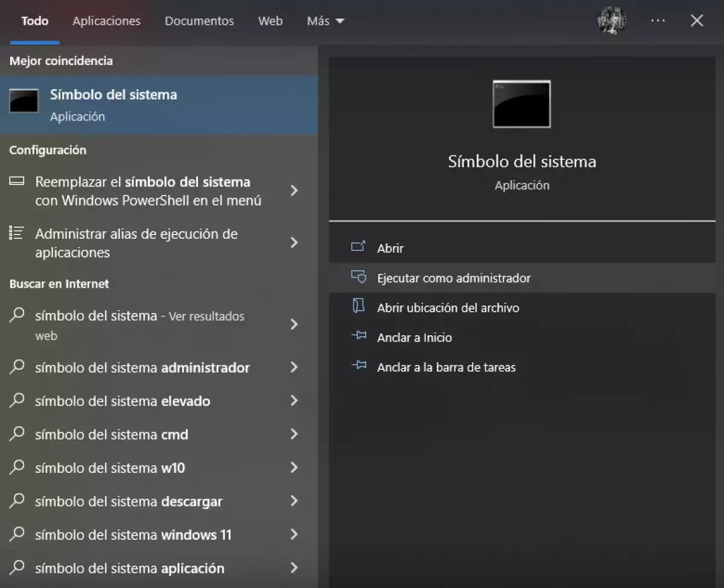Viewport: 724px width, 588px height.
Task: Click the search icon beside windows 11 suggestion
Action: pyautogui.click(x=17, y=534)
